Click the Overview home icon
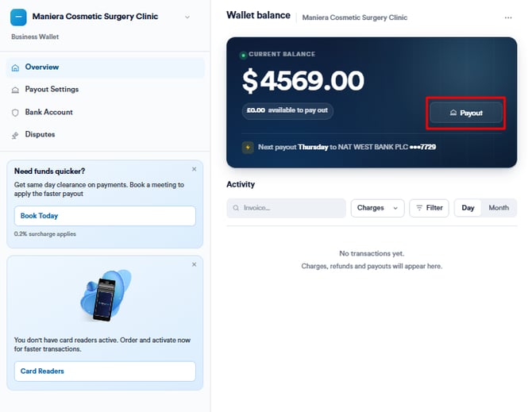The height and width of the screenshot is (412, 532). [x=15, y=67]
